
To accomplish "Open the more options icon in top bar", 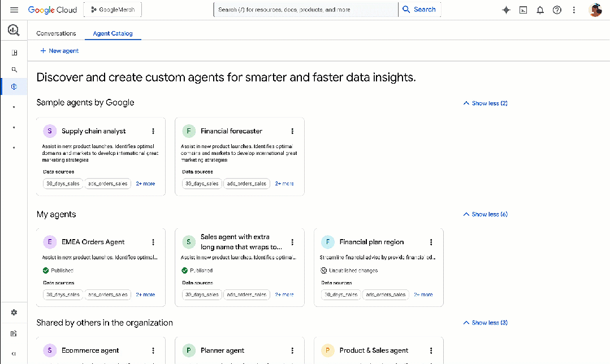I will coord(574,10).
